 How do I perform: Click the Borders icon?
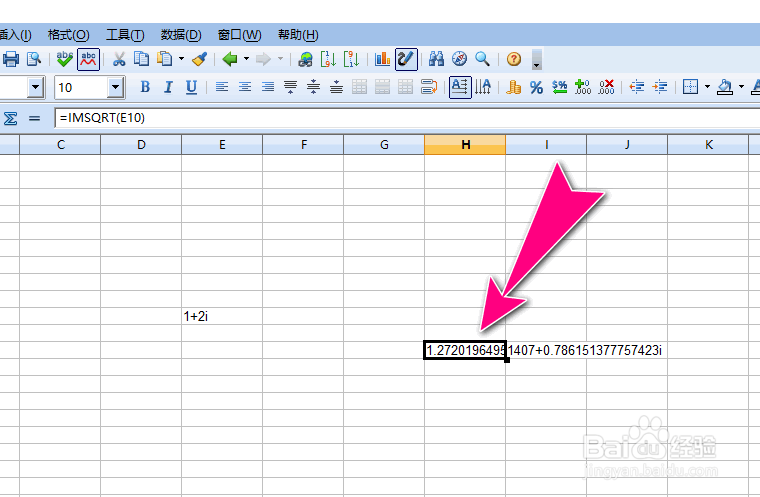click(690, 87)
